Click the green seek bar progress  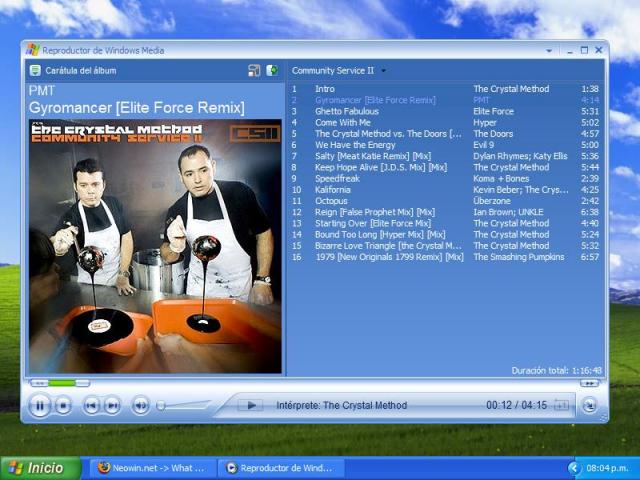62,383
